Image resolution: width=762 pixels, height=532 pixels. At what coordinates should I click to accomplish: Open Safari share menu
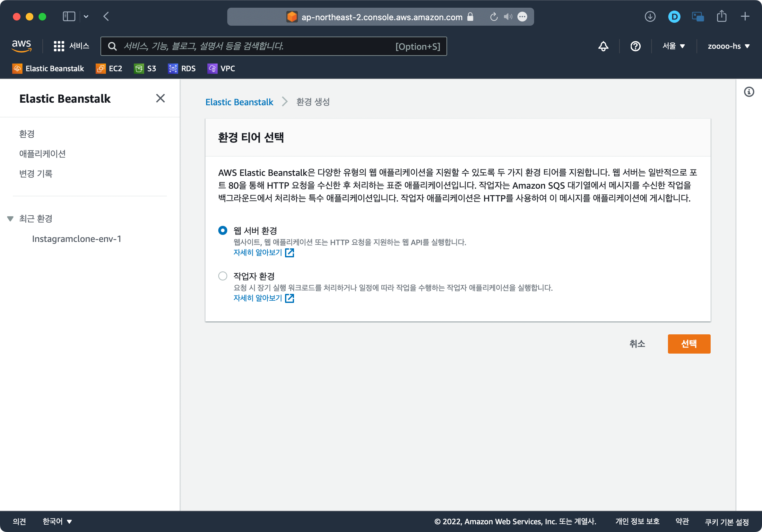pyautogui.click(x=721, y=16)
